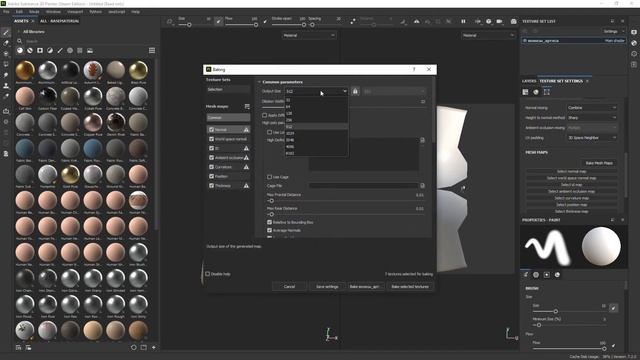Toggle the Thickness checkbox
The height and width of the screenshot is (360, 640).
(x=211, y=185)
